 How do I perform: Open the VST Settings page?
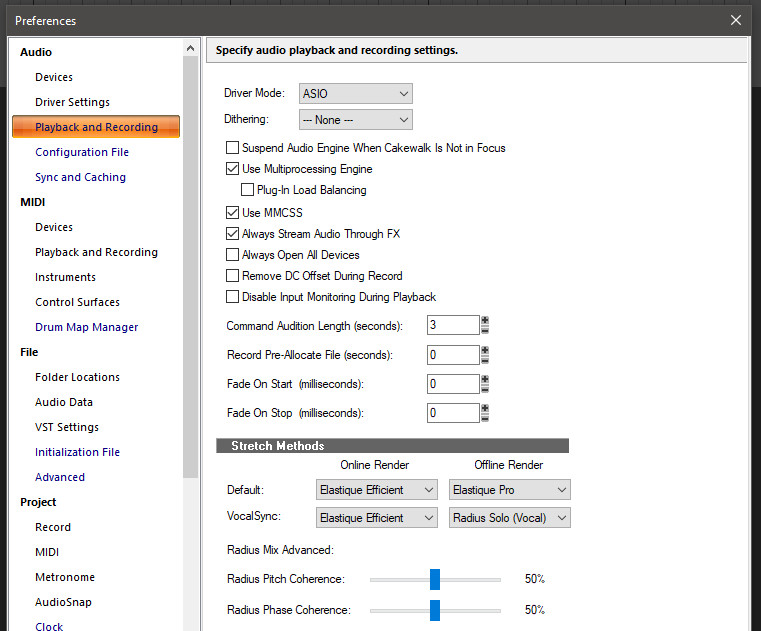[67, 427]
